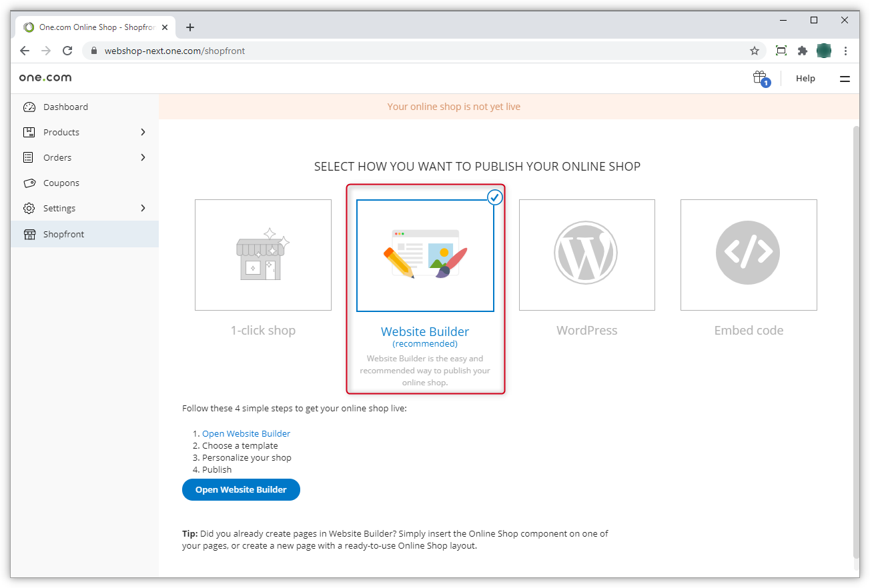Open the Help link in header

point(805,79)
